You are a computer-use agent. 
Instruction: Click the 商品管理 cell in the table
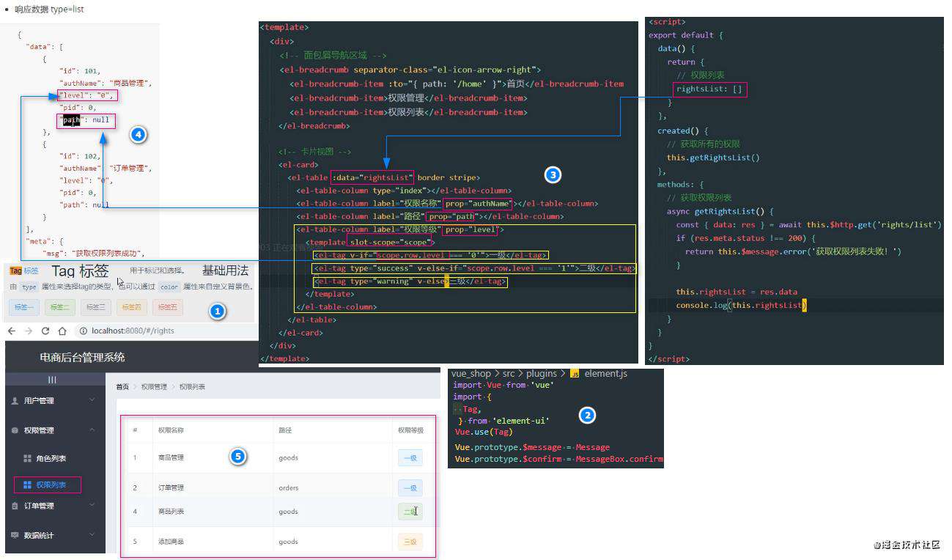(x=171, y=458)
